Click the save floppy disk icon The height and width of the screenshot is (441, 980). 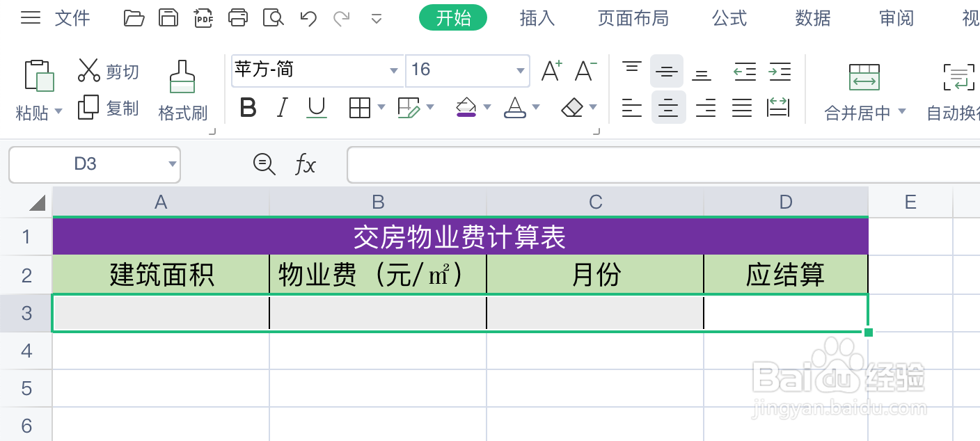(168, 18)
